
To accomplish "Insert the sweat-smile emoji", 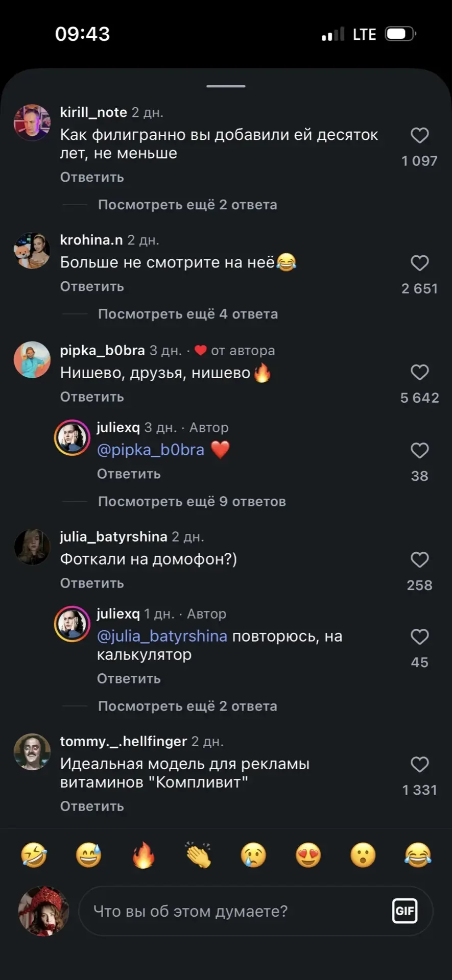I will point(88,855).
